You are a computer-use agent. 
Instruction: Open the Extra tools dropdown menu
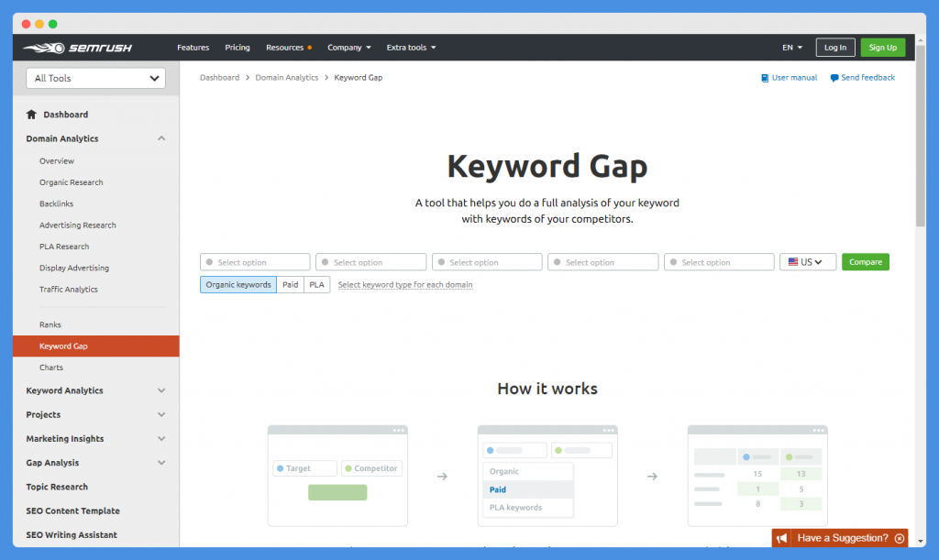[x=411, y=48]
